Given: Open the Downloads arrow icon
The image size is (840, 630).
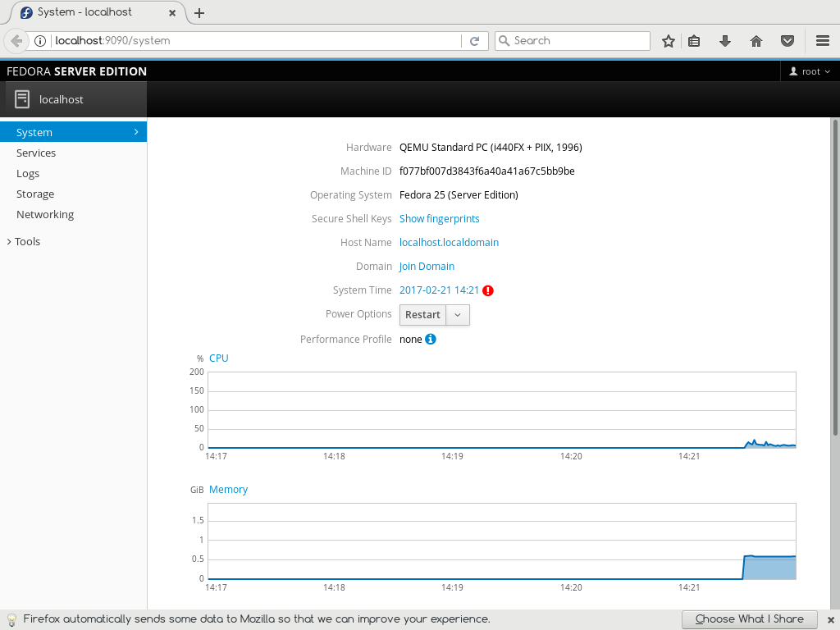Looking at the screenshot, I should [x=725, y=41].
